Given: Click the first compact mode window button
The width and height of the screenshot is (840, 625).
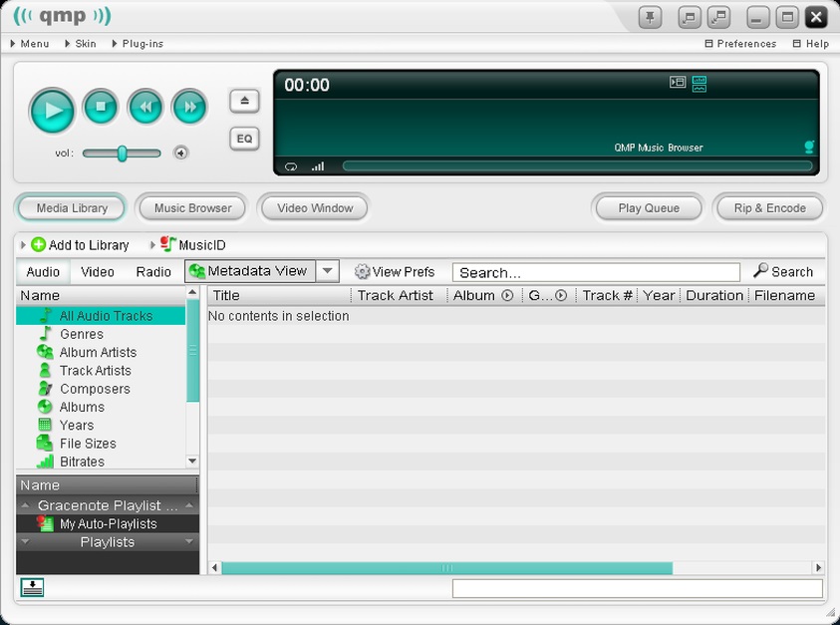Looking at the screenshot, I should (x=690, y=18).
